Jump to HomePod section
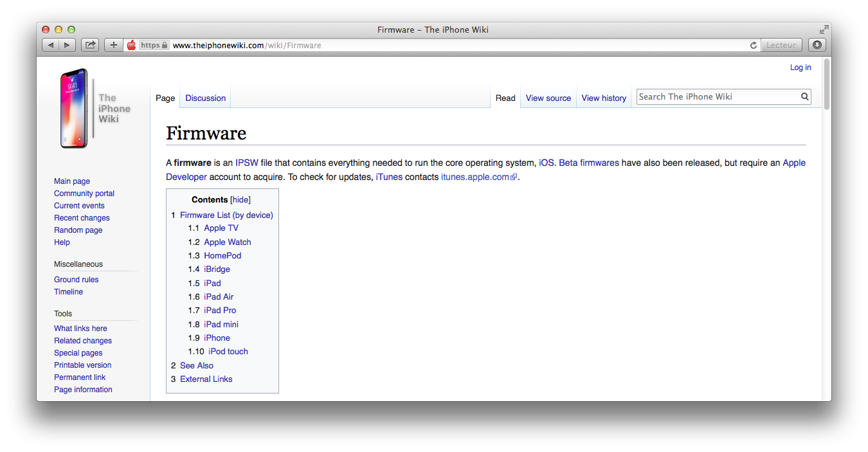The height and width of the screenshot is (452, 868). (222, 256)
